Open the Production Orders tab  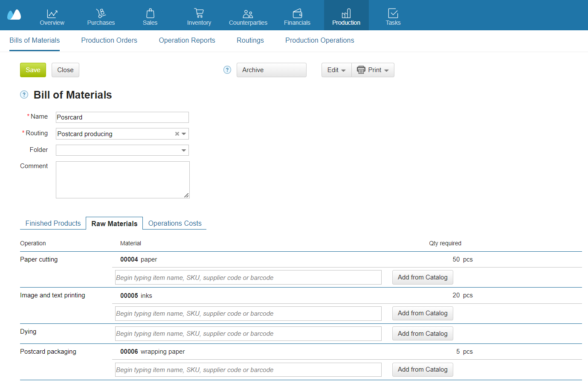pyautogui.click(x=109, y=41)
